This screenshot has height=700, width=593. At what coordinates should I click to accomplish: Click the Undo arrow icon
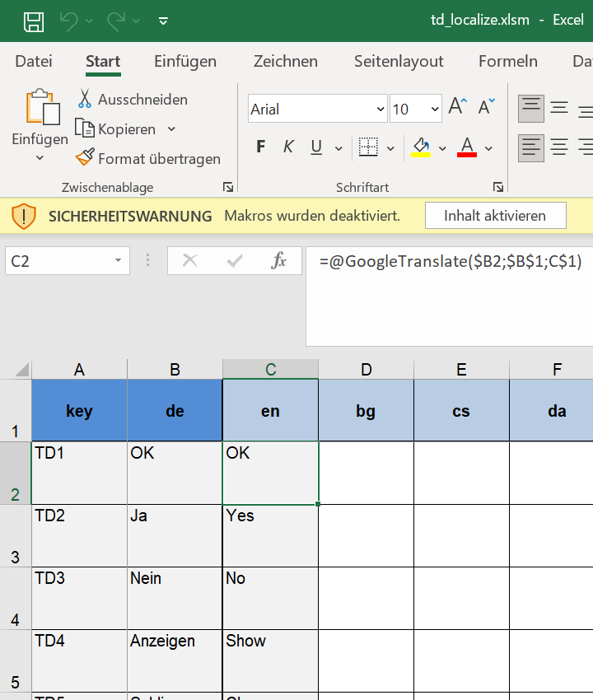pos(68,21)
